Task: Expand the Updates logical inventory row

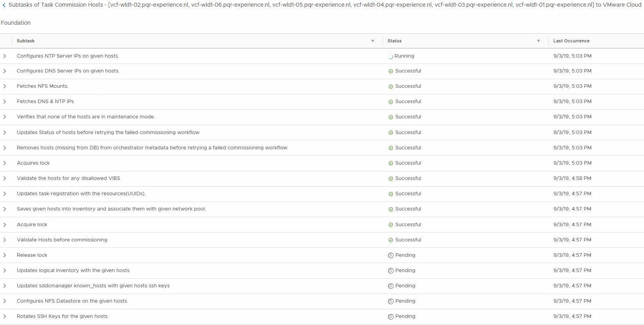Action: pyautogui.click(x=5, y=271)
